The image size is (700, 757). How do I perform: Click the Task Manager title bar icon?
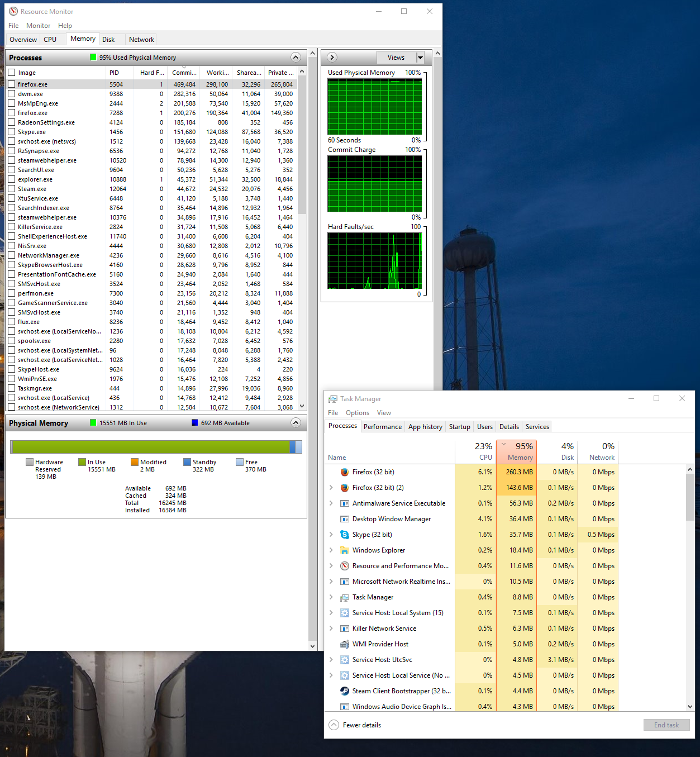(x=333, y=399)
